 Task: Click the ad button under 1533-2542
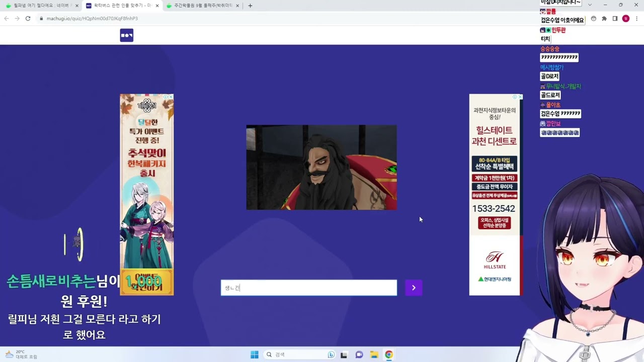click(495, 223)
